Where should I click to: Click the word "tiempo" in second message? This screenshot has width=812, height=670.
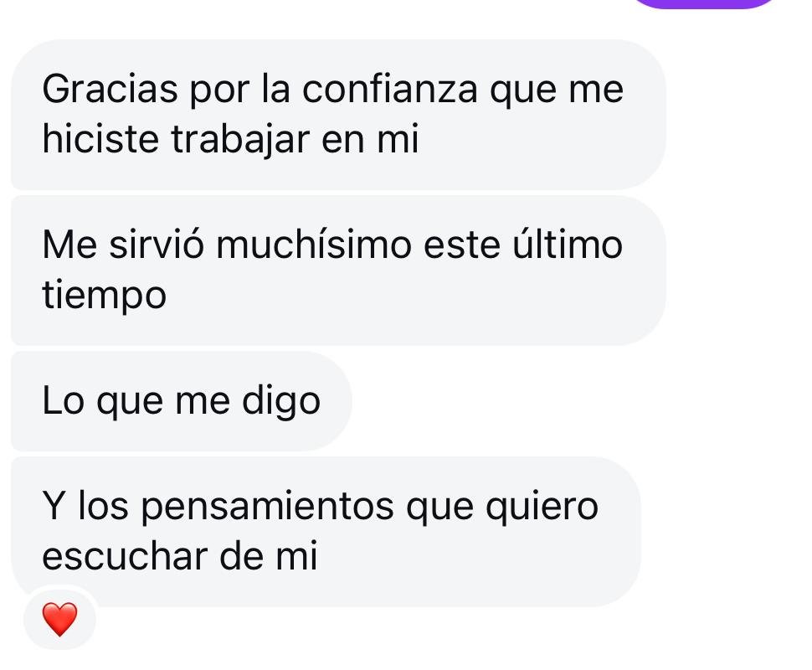104,296
